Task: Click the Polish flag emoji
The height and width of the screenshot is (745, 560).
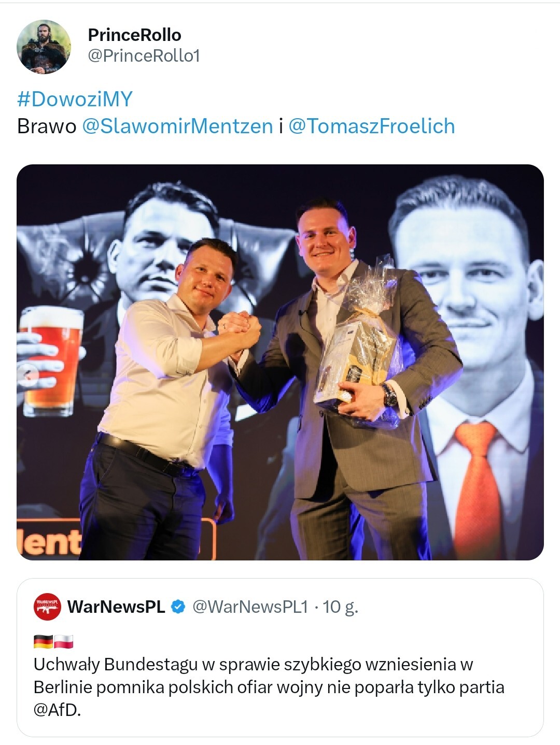Action: coord(63,641)
